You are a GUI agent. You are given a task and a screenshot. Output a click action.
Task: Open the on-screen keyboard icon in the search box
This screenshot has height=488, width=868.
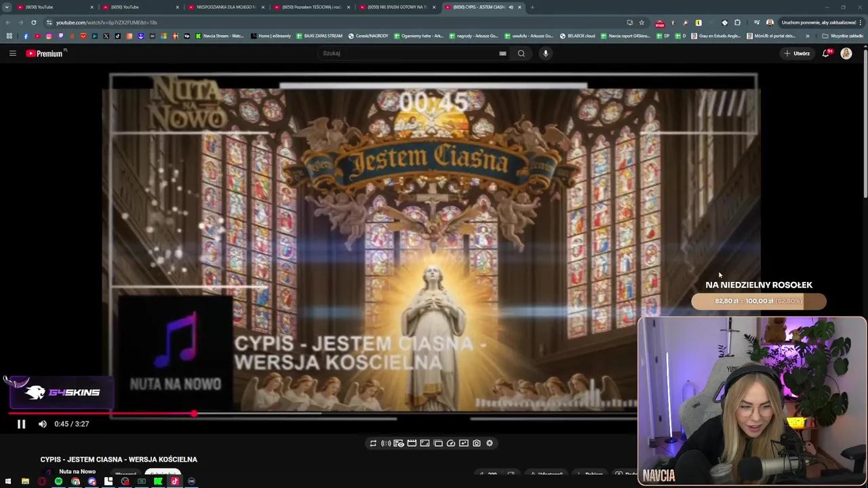pos(502,53)
